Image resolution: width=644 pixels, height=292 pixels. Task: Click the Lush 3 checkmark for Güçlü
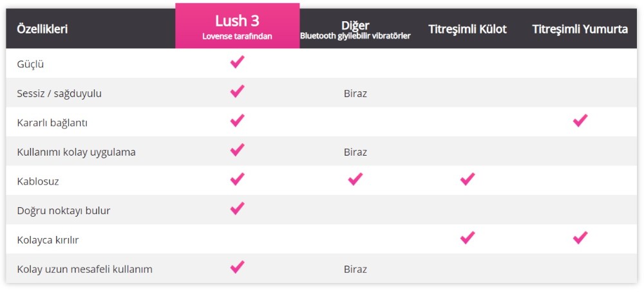click(237, 62)
